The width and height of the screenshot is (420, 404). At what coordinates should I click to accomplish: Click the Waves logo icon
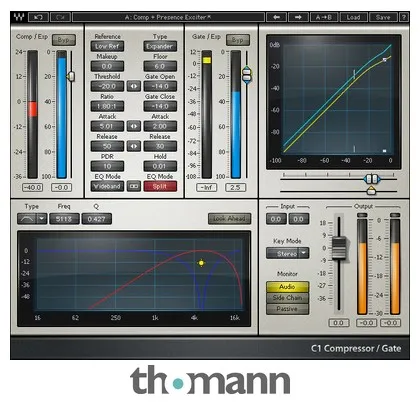[x=19, y=17]
